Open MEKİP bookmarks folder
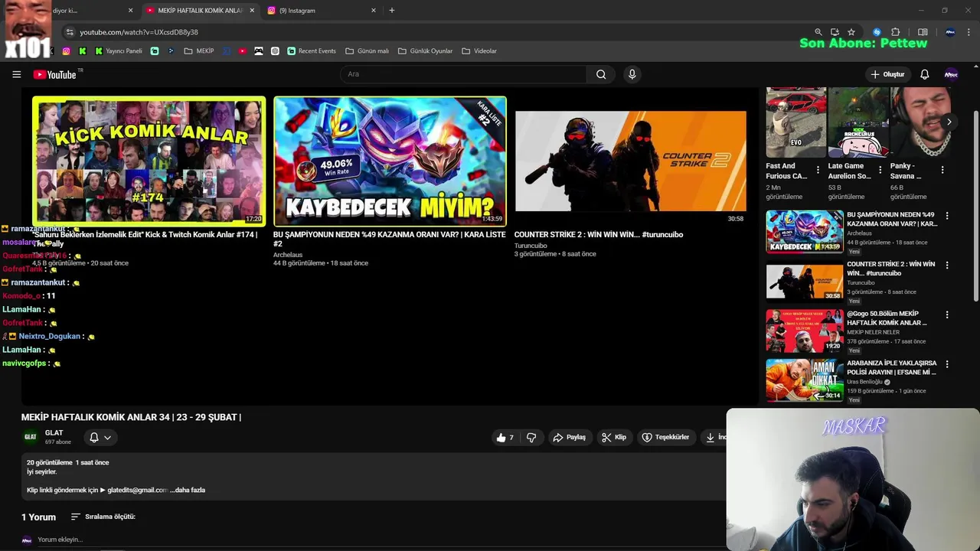 [199, 51]
